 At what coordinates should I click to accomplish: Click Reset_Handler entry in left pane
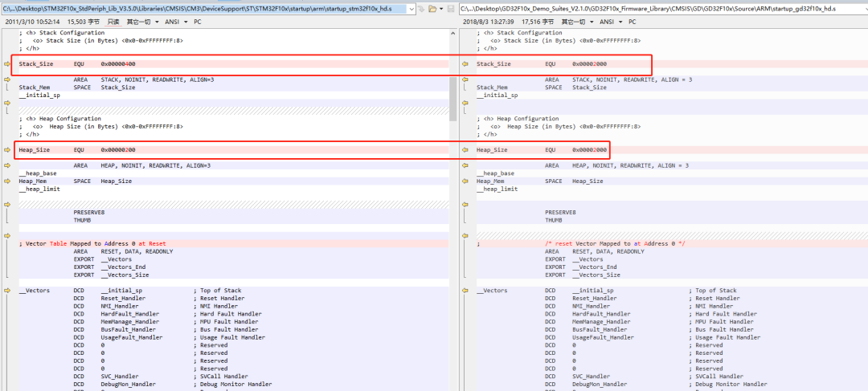[x=123, y=298]
